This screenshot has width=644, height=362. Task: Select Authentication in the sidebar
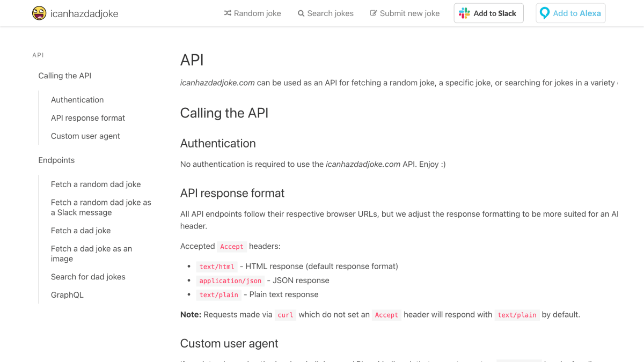pos(77,100)
